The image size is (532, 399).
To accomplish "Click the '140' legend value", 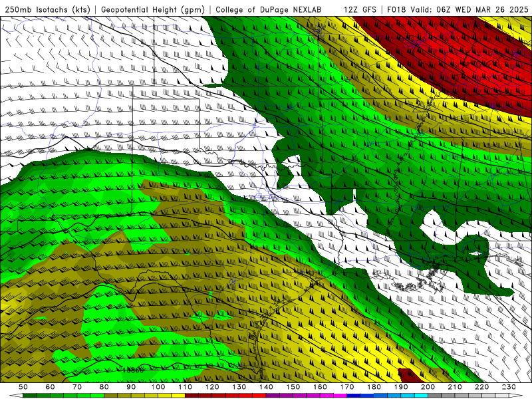I will pos(266,387).
